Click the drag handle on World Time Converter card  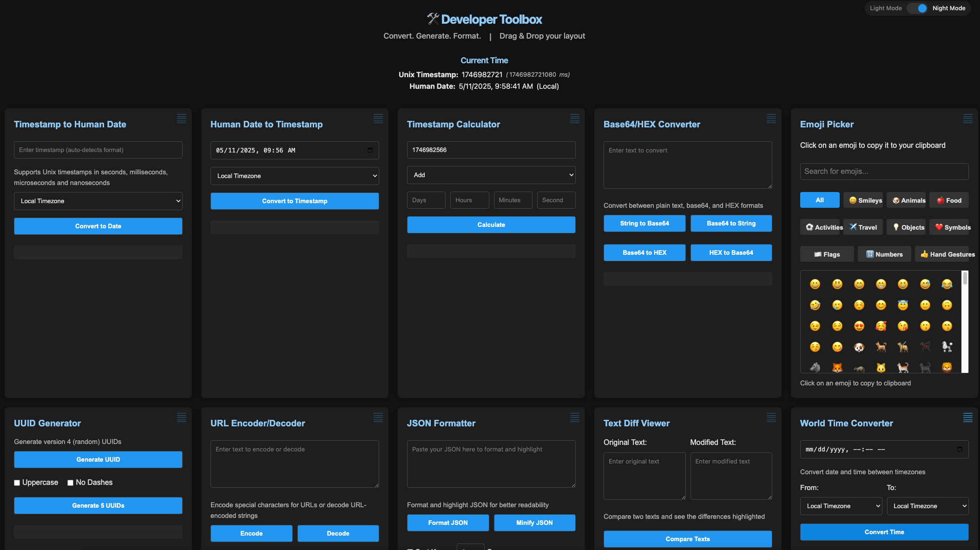[x=967, y=417]
